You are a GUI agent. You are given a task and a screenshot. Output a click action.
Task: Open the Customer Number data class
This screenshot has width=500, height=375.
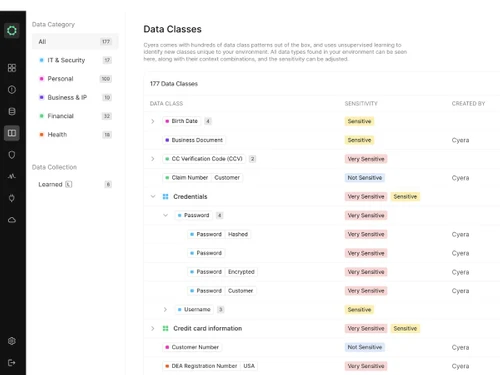pyautogui.click(x=192, y=347)
